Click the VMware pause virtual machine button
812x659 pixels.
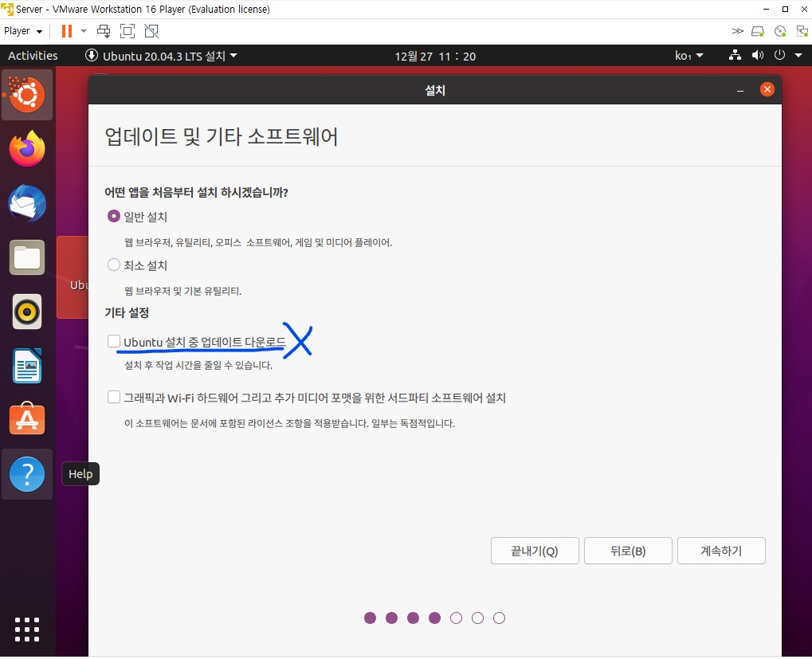[x=66, y=31]
